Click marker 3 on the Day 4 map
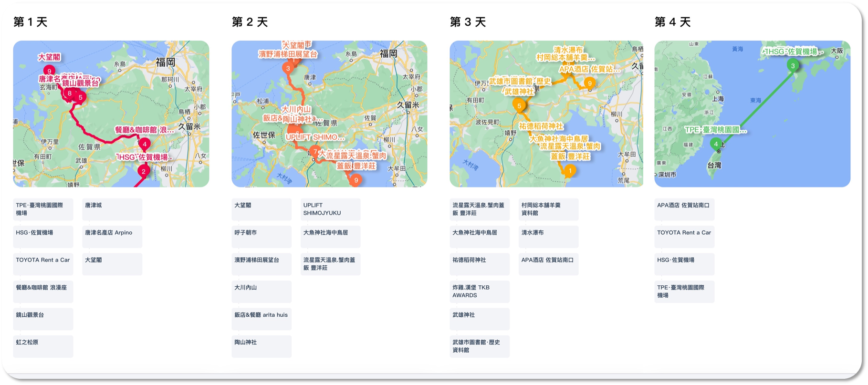868x385 pixels. pos(793,66)
